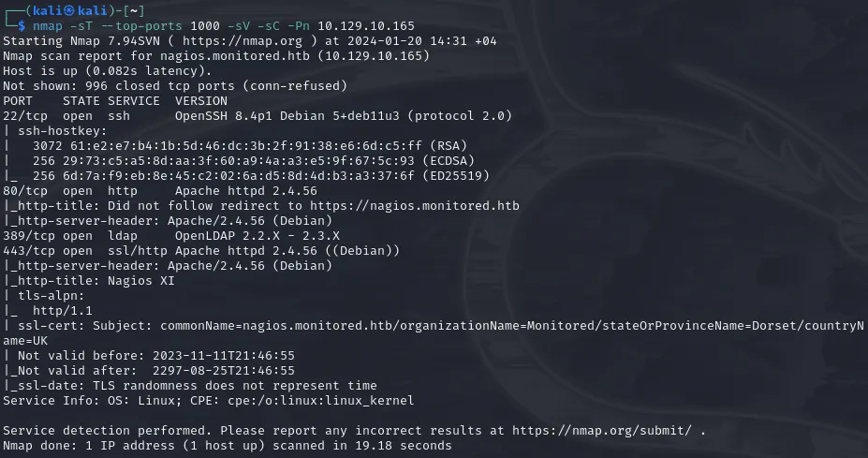Select the 443/tcp port entry
Screen dimensions: 868x458
click(x=28, y=251)
